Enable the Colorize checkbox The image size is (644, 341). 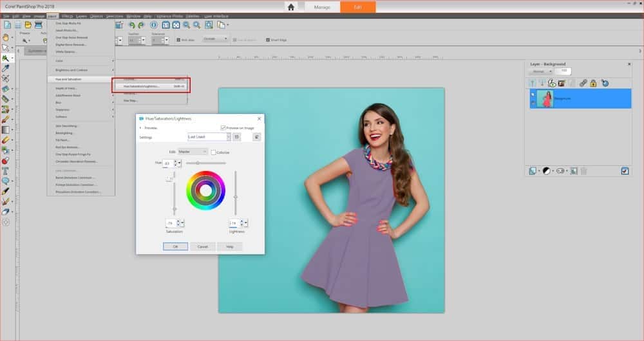(214, 152)
